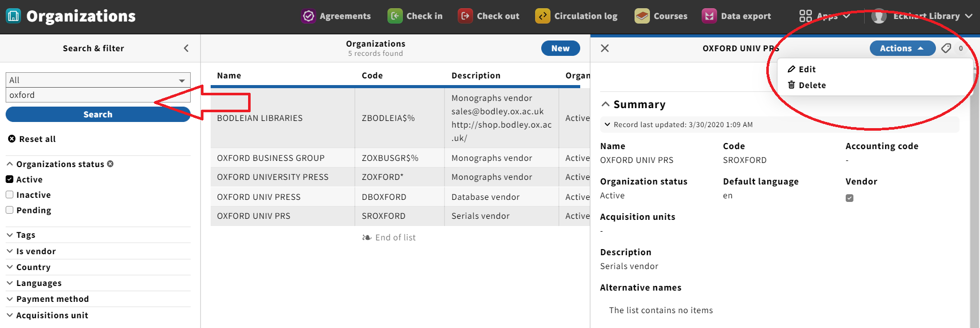Run the Search button

click(98, 114)
